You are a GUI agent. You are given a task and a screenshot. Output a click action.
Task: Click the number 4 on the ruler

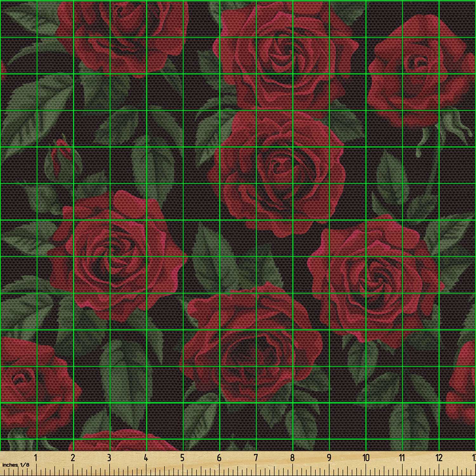point(146,458)
